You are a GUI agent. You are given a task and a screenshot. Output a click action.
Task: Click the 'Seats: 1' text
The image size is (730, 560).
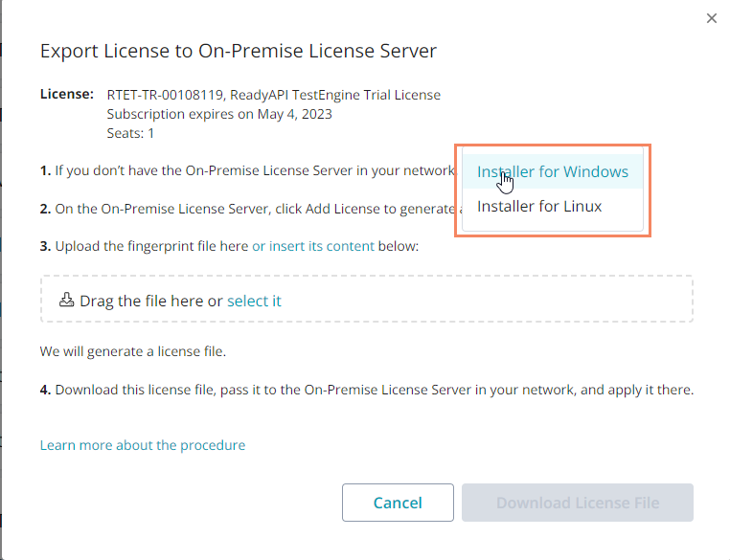[130, 133]
